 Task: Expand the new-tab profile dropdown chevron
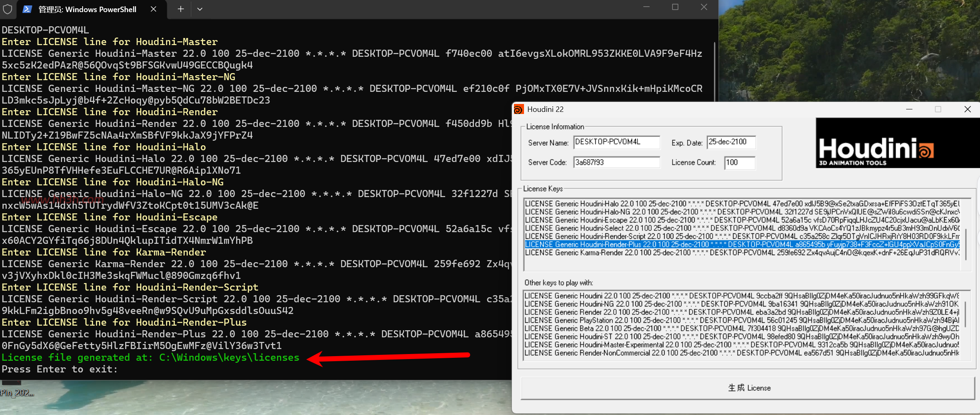point(200,9)
